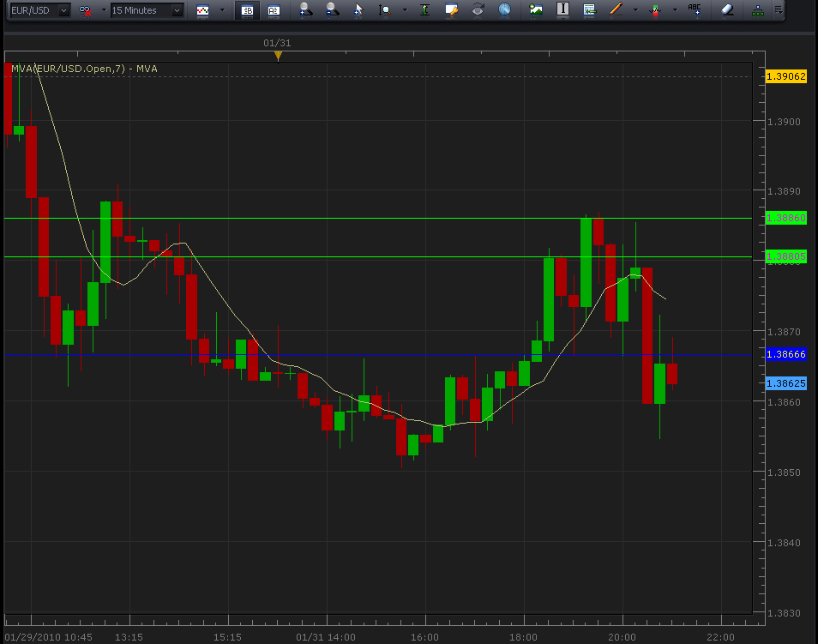Click the list with green arrow icon

tap(590, 9)
